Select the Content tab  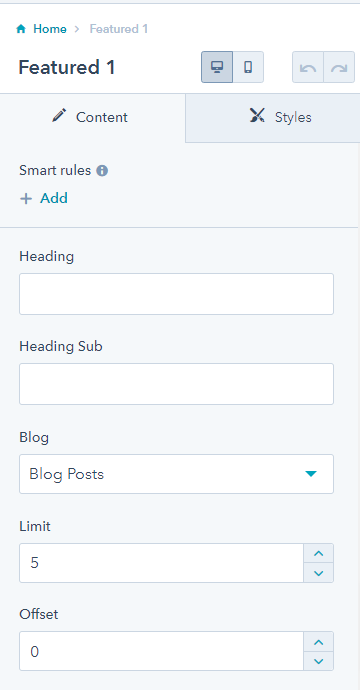(93, 117)
